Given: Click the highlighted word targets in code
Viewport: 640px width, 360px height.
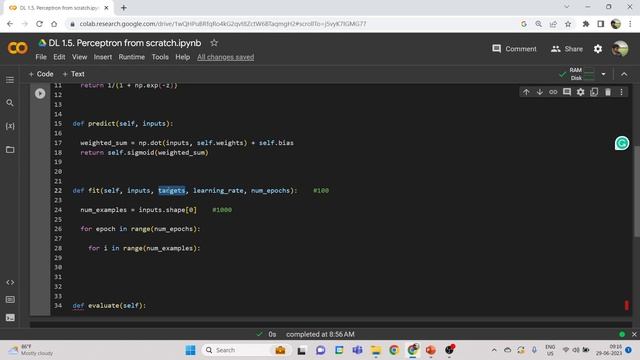Looking at the screenshot, I should pyautogui.click(x=172, y=191).
